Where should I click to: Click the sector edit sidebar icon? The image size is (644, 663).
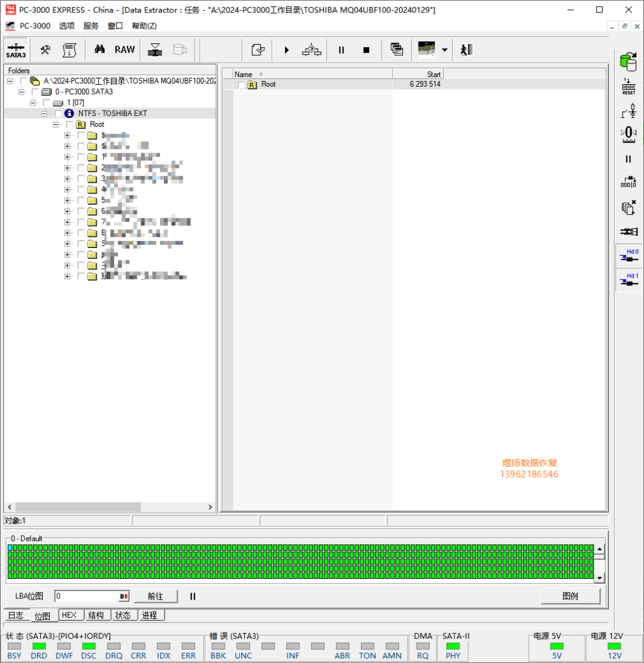tap(628, 183)
